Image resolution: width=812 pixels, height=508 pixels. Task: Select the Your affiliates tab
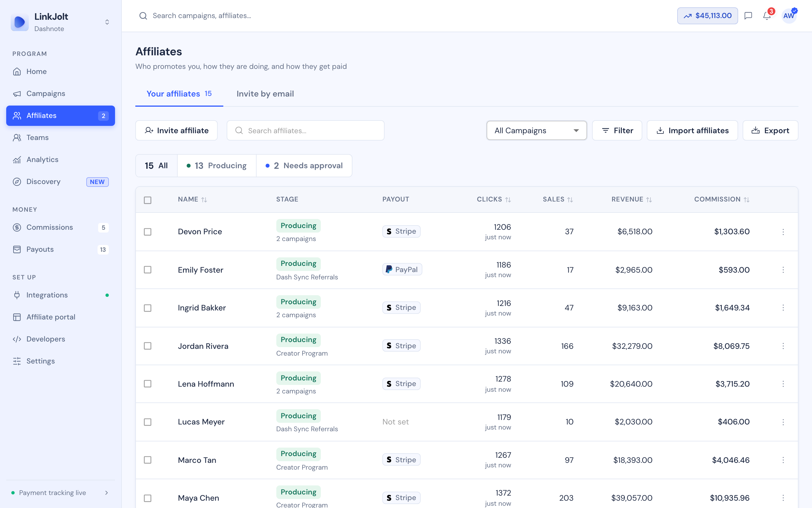point(179,94)
